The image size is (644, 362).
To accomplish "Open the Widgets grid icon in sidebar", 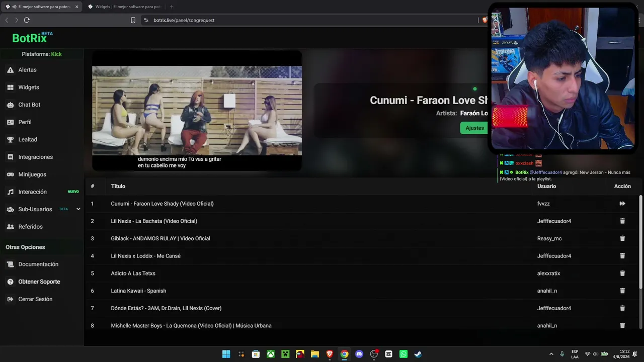I will point(10,87).
